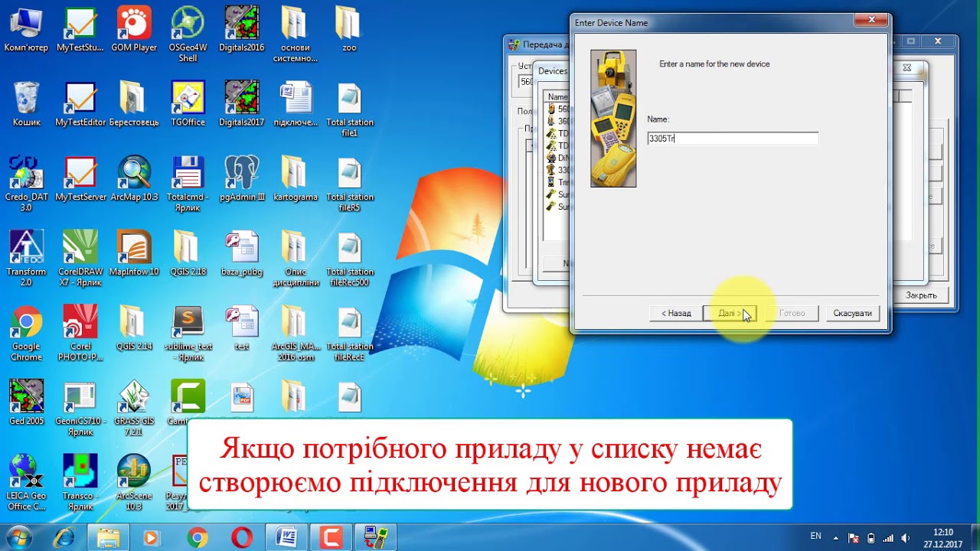This screenshot has width=980, height=551.
Task: Switch to Camtasia in the taskbar
Action: [332, 537]
